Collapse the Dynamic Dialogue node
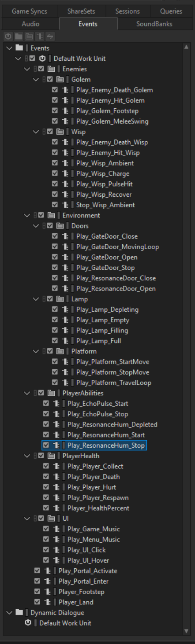The image size is (195, 644). (9, 612)
